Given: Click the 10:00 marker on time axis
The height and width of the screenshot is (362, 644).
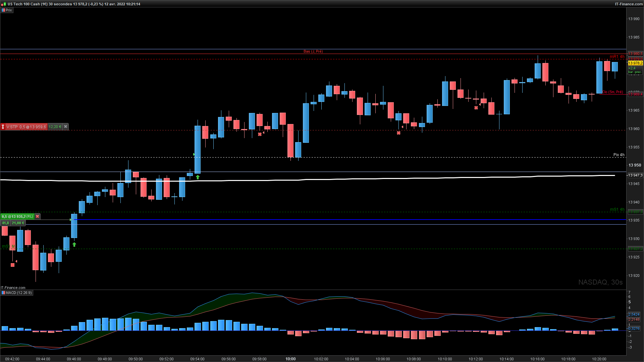Looking at the screenshot, I should pos(290,359).
